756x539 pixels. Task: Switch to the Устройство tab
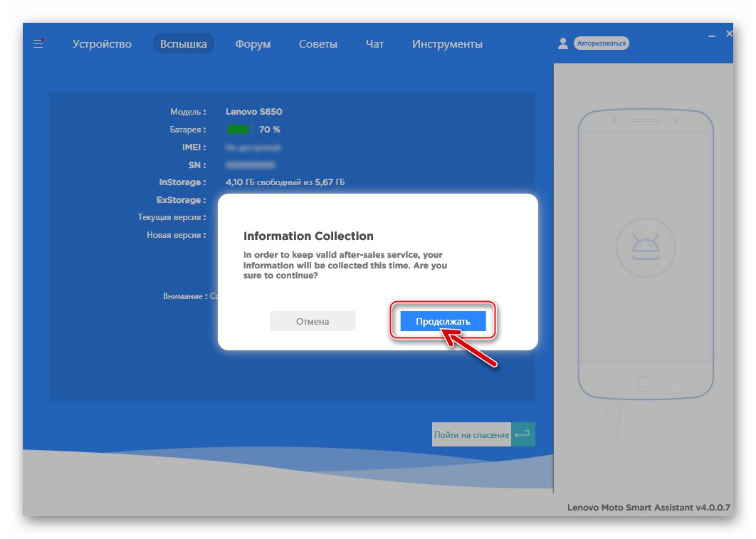[101, 43]
